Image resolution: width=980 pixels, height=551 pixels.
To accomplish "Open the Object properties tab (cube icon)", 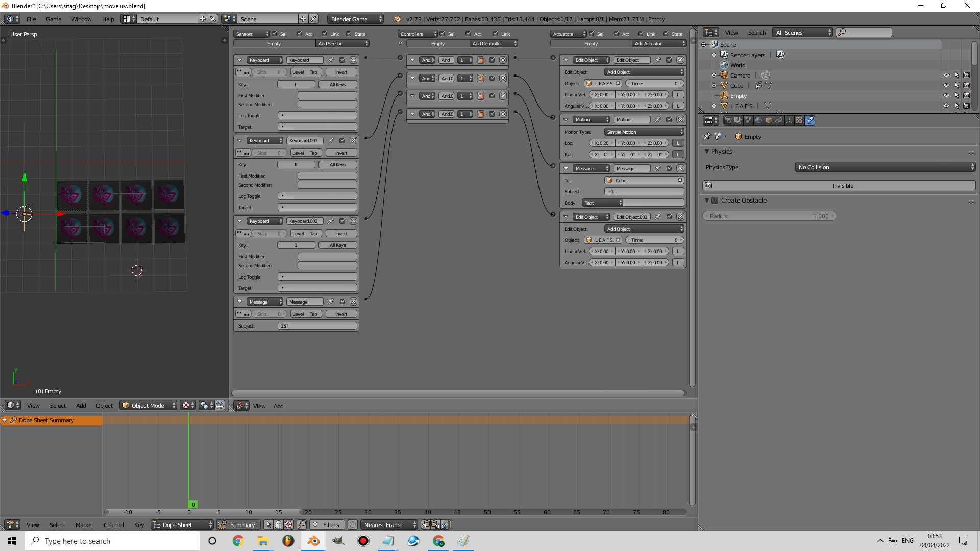I will (769, 120).
